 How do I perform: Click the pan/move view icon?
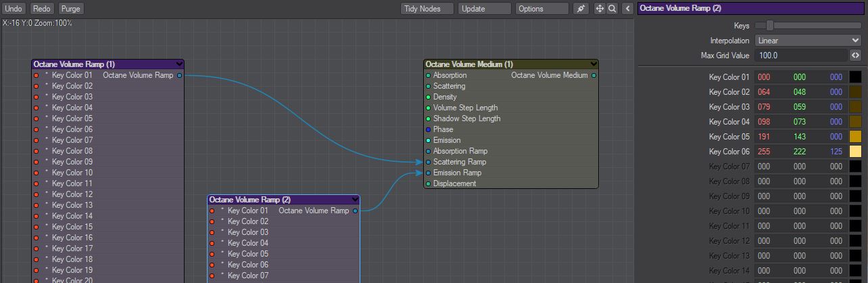coord(600,9)
